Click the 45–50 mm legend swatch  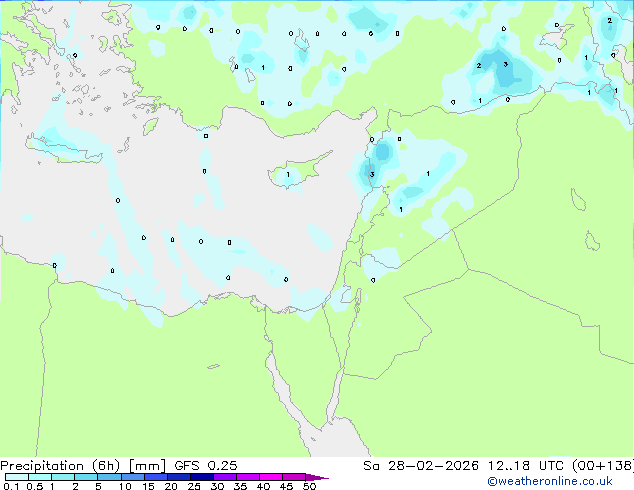294,477
